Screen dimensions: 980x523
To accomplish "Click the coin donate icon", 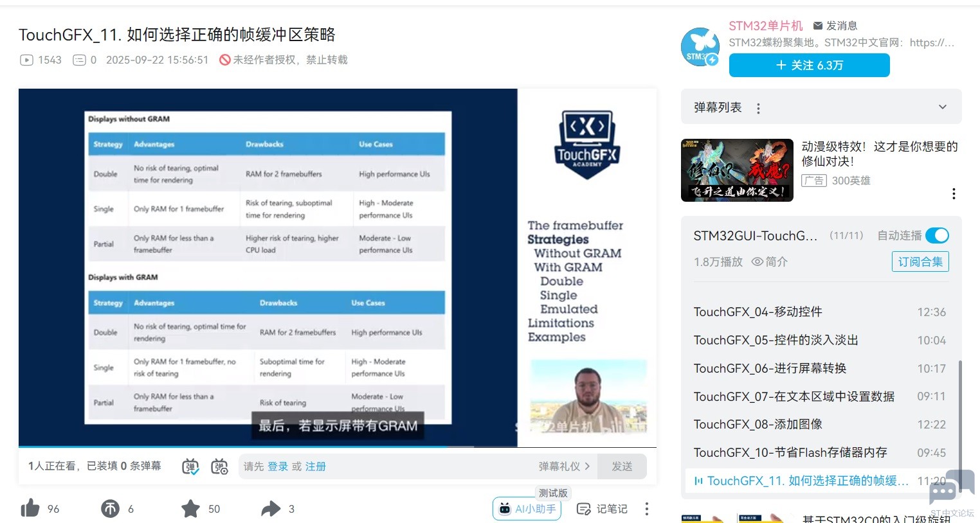I will pos(110,509).
